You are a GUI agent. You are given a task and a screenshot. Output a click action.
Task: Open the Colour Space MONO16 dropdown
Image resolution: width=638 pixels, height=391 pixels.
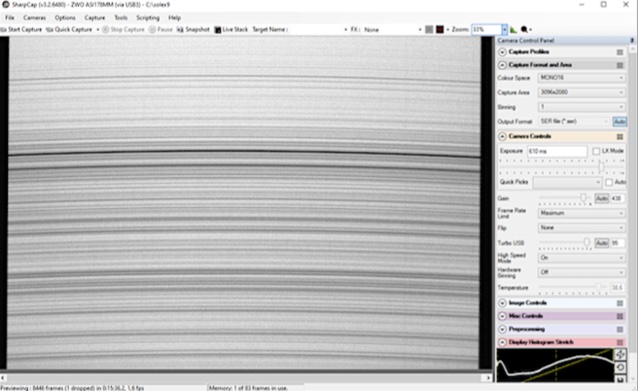tap(581, 78)
